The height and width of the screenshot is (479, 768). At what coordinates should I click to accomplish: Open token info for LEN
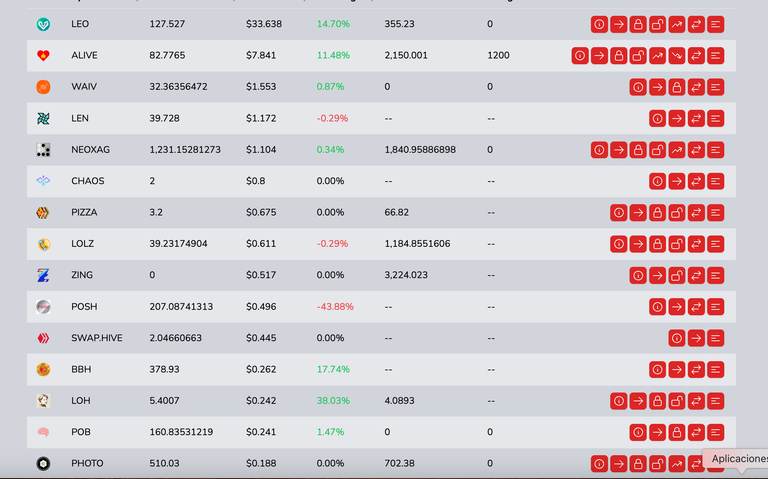click(x=657, y=119)
